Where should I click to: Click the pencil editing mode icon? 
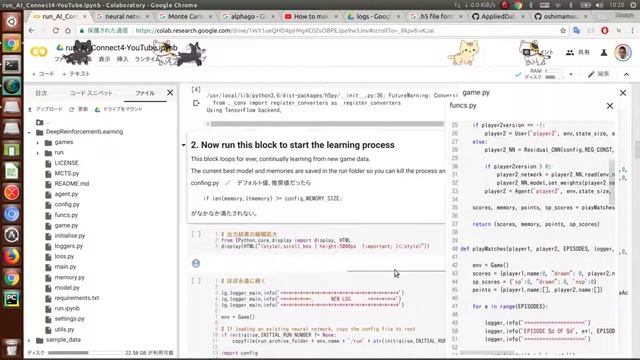coord(591,74)
